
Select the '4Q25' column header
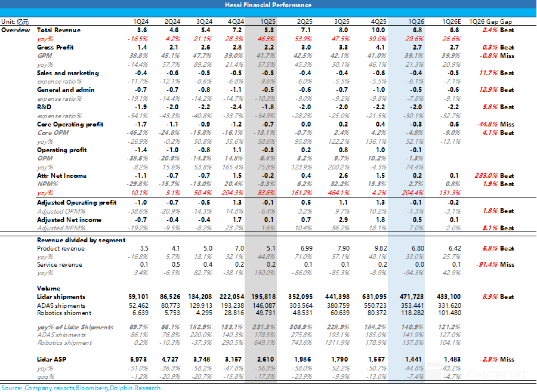[378, 21]
